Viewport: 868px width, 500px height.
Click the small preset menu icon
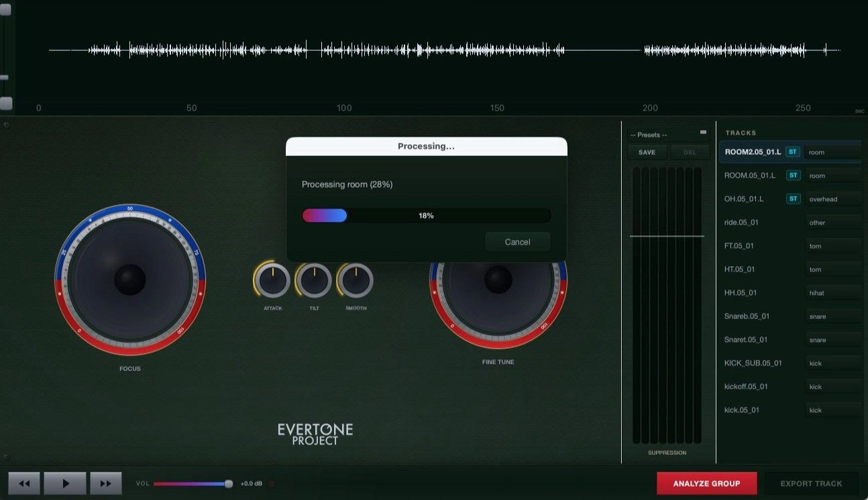pyautogui.click(x=703, y=132)
